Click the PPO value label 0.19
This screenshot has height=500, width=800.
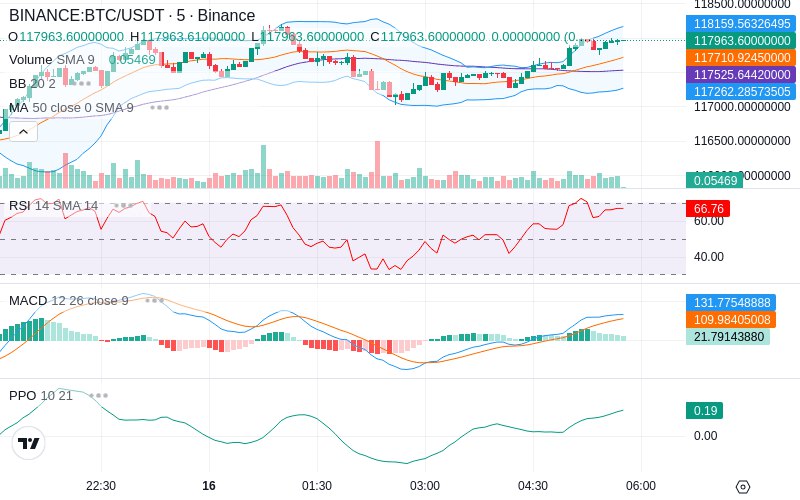(x=705, y=411)
